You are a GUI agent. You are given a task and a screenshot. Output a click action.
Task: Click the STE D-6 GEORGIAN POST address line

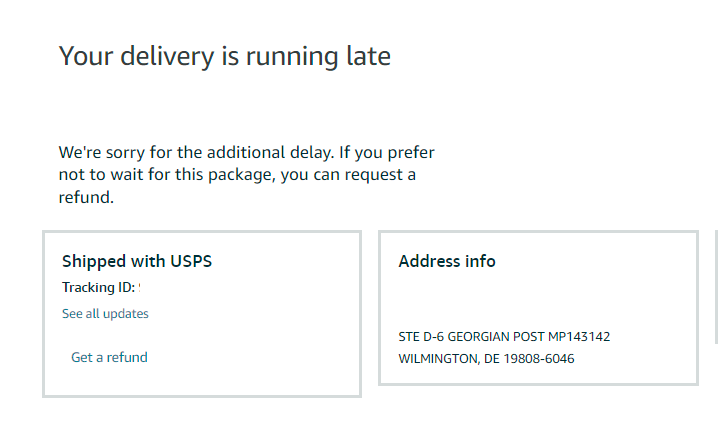(x=504, y=337)
